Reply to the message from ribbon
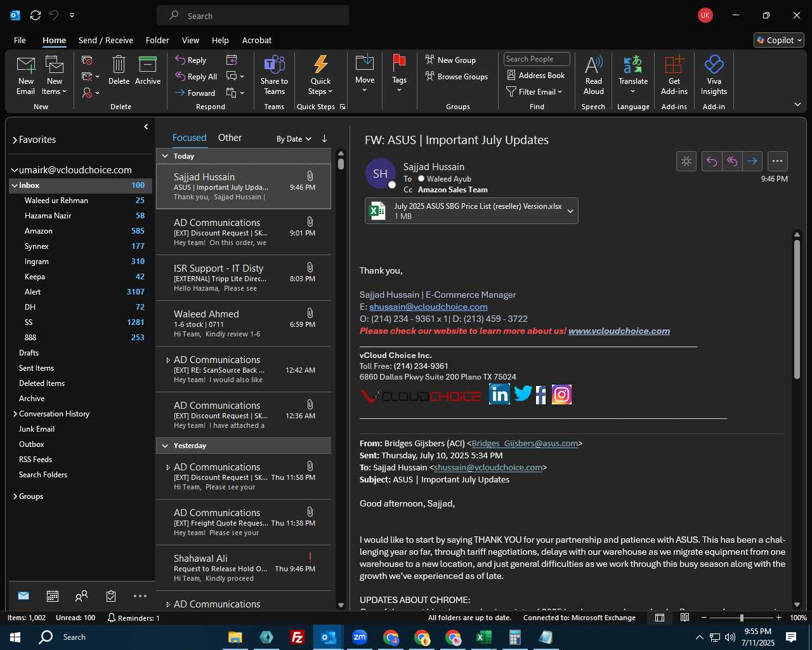812x650 pixels. pos(191,60)
